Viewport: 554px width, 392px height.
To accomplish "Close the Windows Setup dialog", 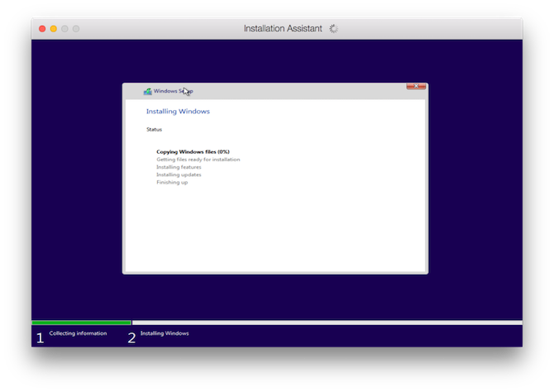I will 416,86.
